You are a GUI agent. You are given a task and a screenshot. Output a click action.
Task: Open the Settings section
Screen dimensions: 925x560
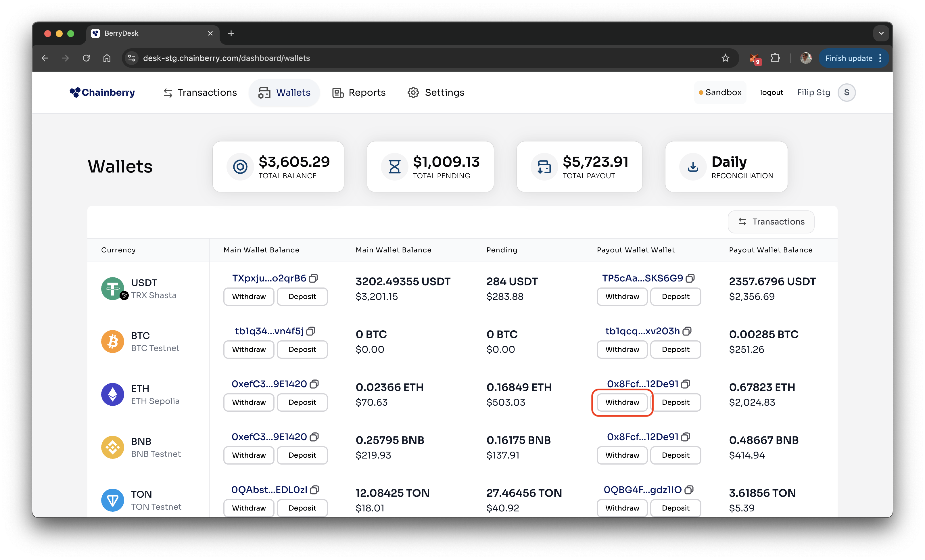(x=436, y=92)
